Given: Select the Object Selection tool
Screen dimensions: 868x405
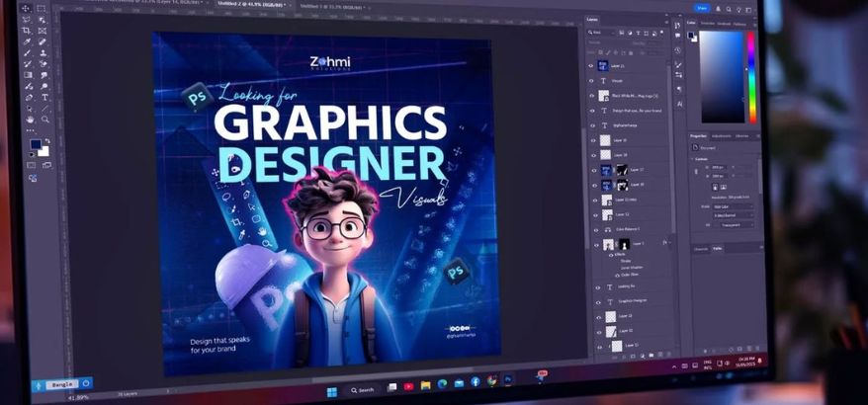Looking at the screenshot, I should pos(43,20).
